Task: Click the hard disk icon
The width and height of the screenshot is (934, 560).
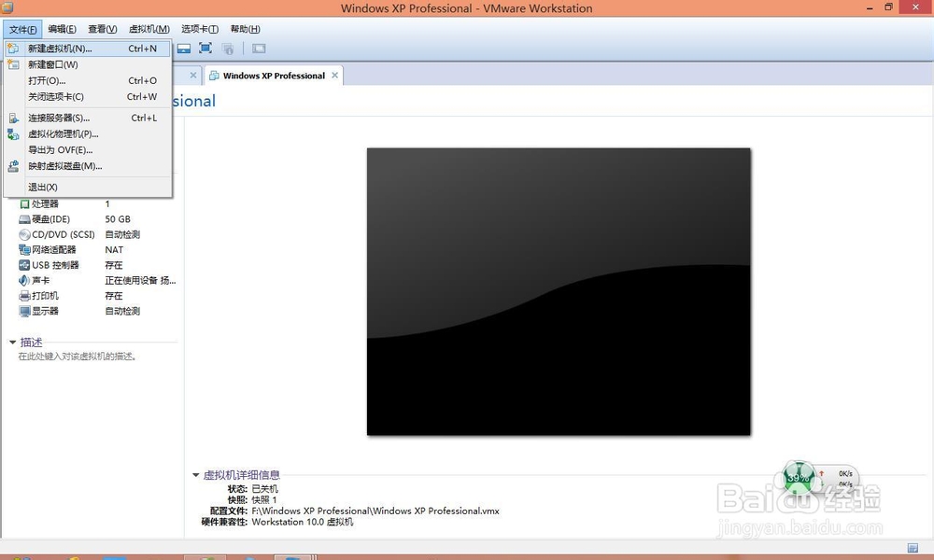Action: pos(24,219)
